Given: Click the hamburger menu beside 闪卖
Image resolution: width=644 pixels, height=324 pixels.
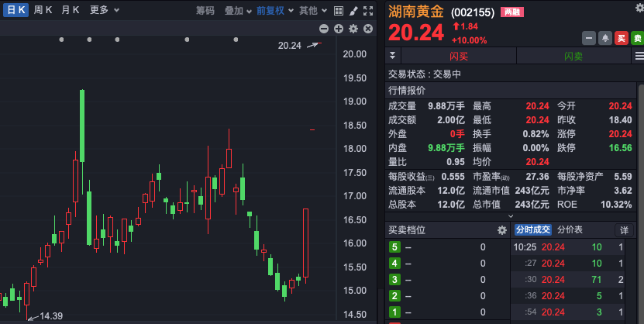Looking at the screenshot, I should [x=639, y=56].
